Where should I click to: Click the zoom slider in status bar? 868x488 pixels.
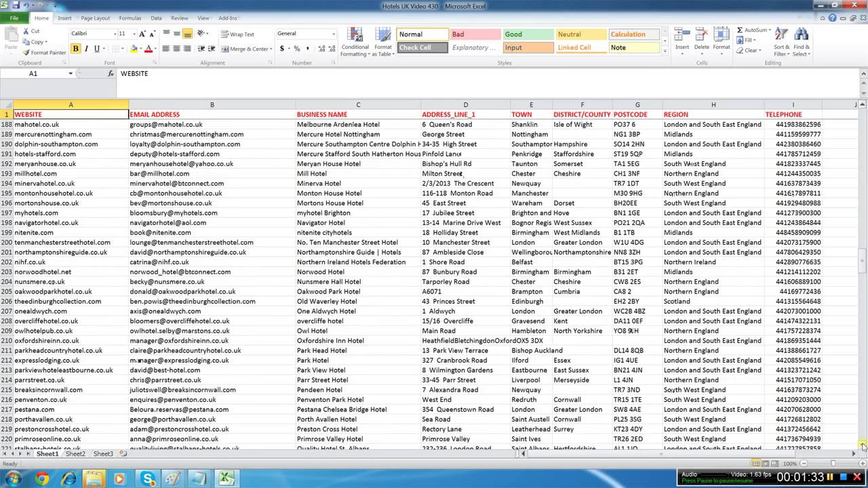[833, 464]
